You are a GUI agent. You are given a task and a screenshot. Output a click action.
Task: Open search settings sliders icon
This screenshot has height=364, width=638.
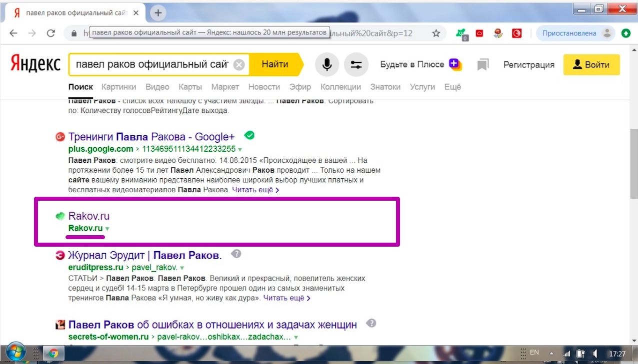[356, 65]
